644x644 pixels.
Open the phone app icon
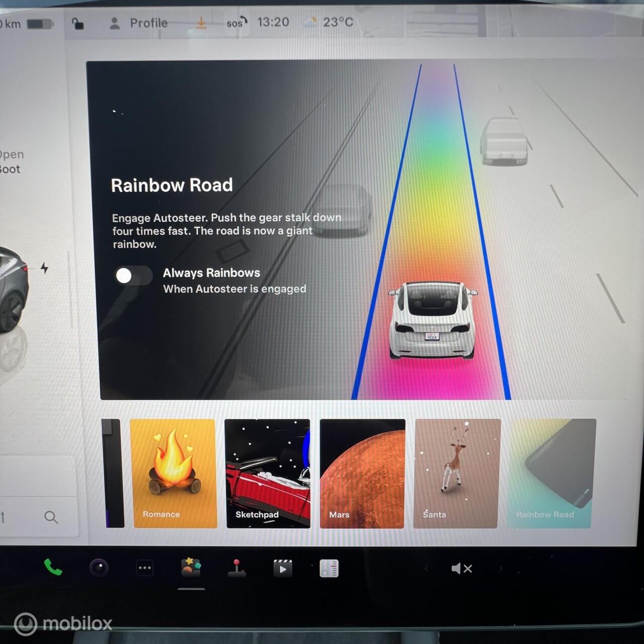(53, 568)
